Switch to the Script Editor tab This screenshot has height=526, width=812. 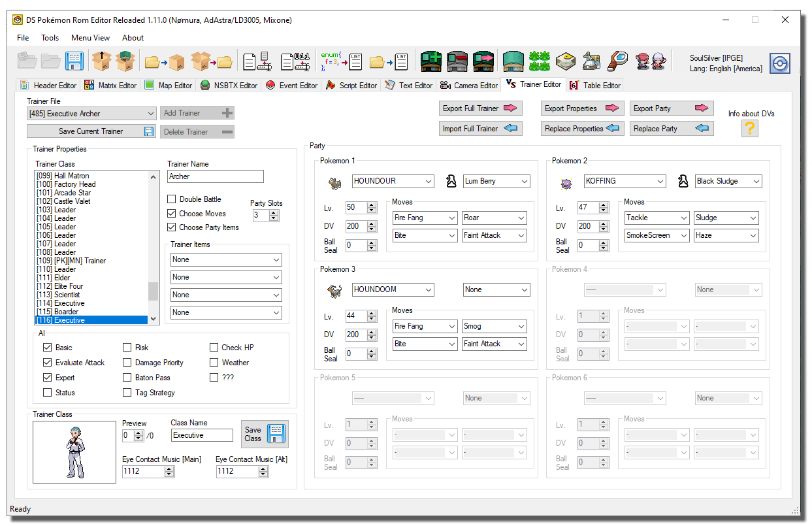click(351, 85)
